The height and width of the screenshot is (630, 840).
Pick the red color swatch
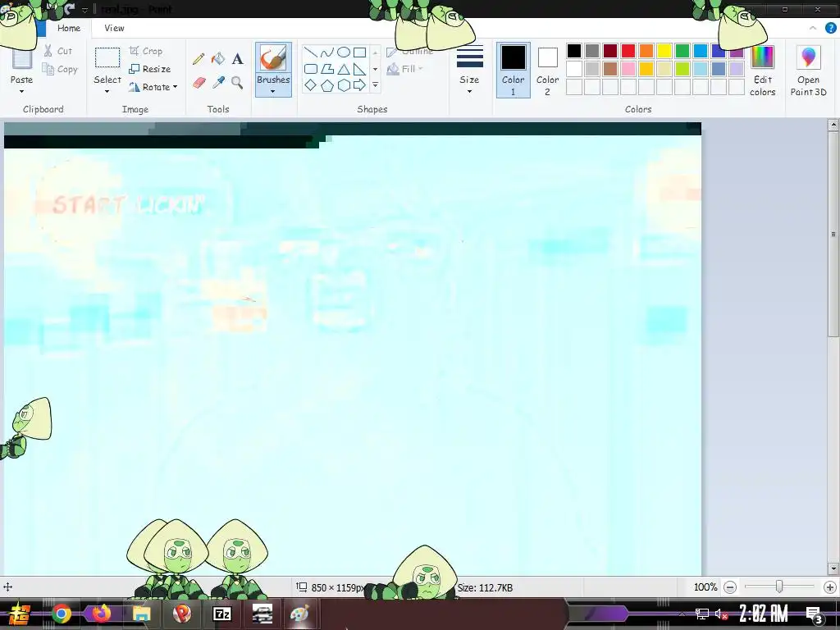(x=628, y=51)
